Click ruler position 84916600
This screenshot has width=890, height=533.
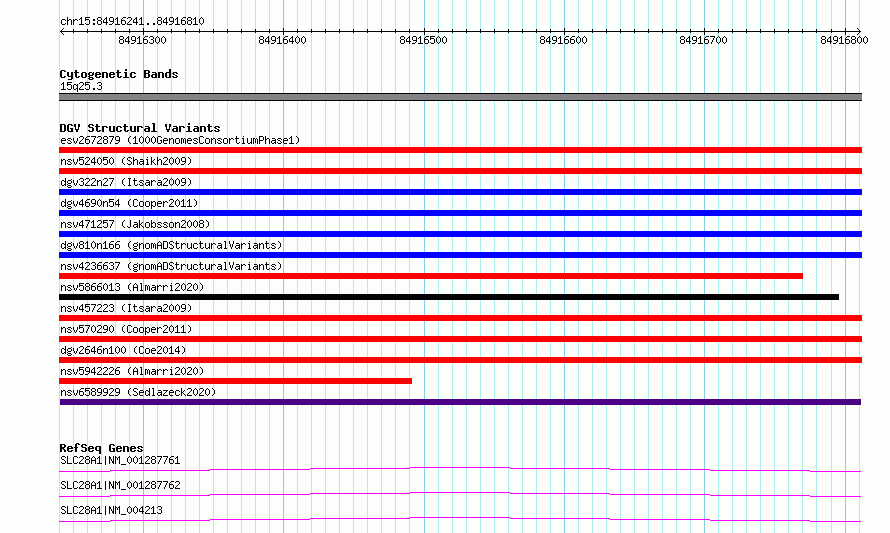[563, 40]
